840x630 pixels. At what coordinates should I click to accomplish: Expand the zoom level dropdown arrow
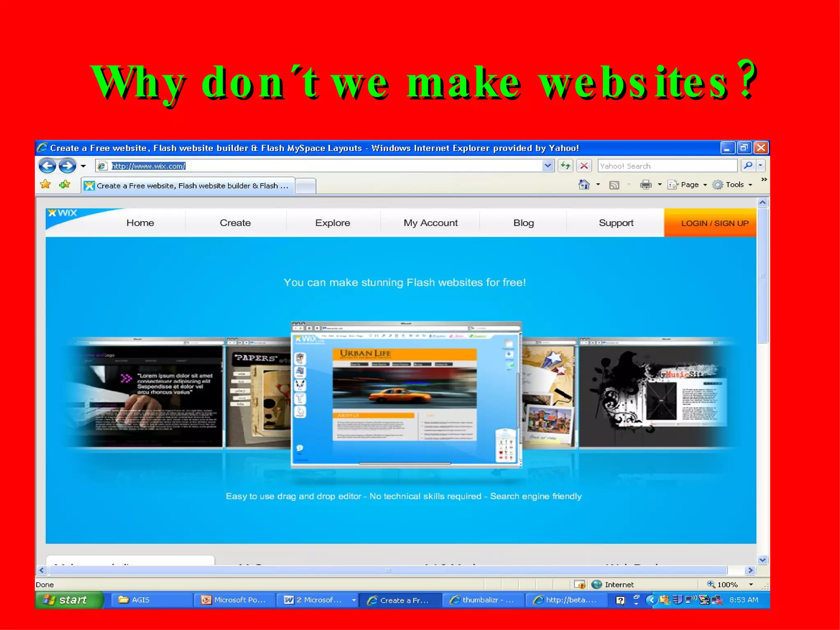coord(751,584)
